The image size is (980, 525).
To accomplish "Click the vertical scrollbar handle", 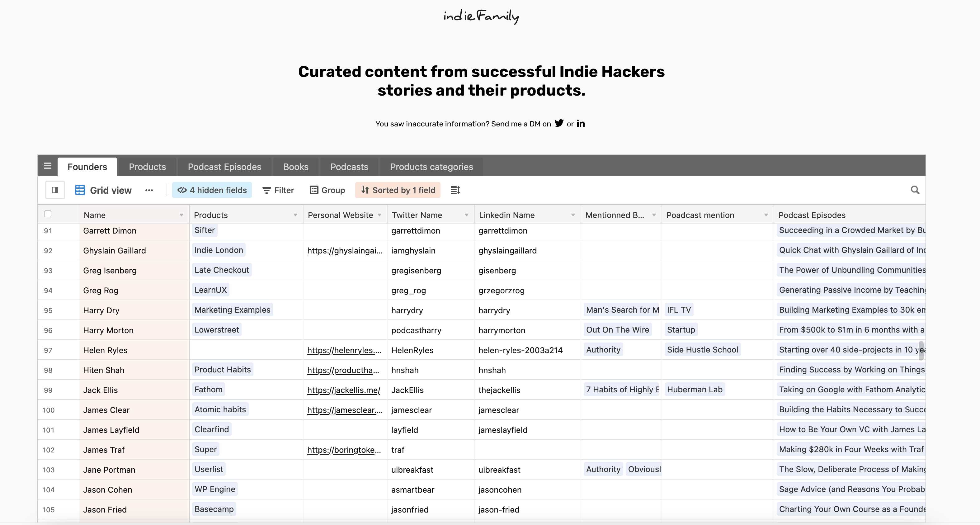I will point(921,351).
